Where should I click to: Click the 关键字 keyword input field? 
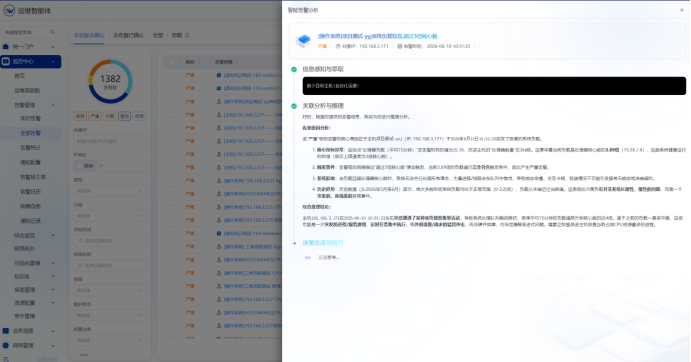coord(110,141)
